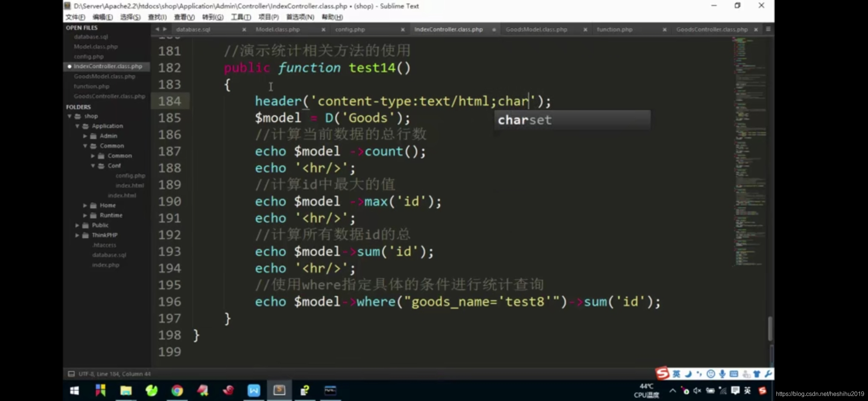Open config.php under the Conf folder
This screenshot has width=868, height=401.
130,176
